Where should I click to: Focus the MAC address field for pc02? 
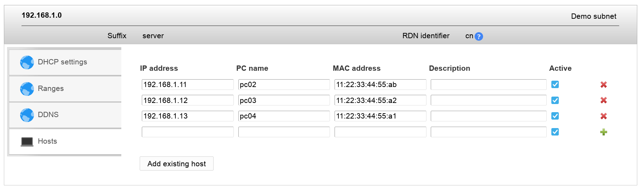(380, 85)
